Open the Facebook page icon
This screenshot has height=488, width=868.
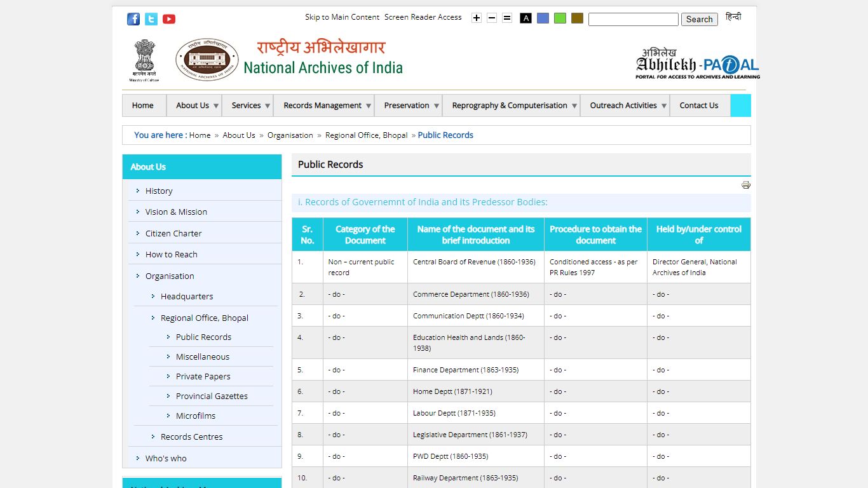point(133,19)
